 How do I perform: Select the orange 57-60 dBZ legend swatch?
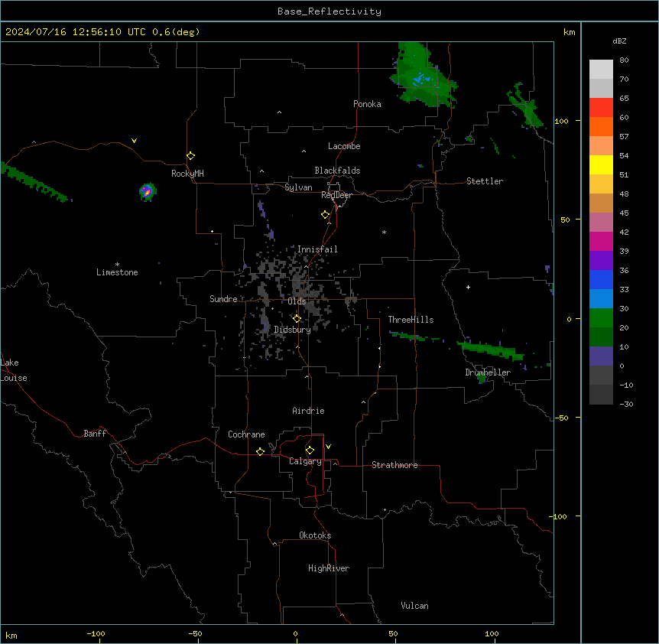click(x=601, y=126)
